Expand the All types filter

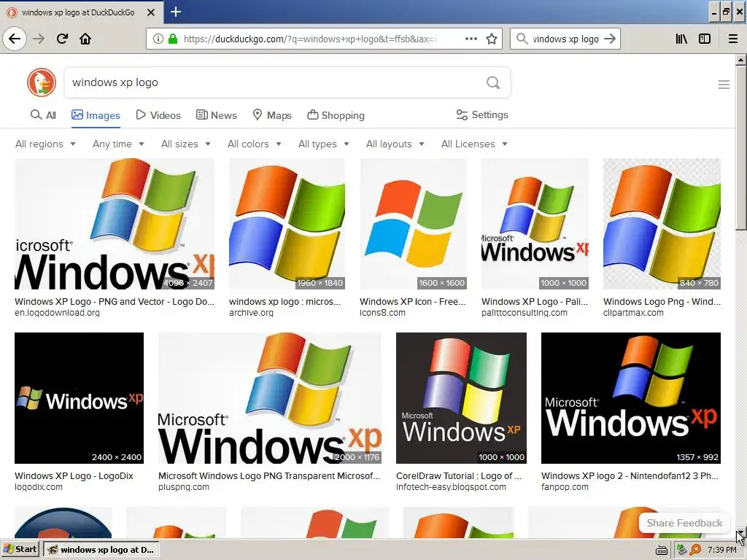coord(324,144)
